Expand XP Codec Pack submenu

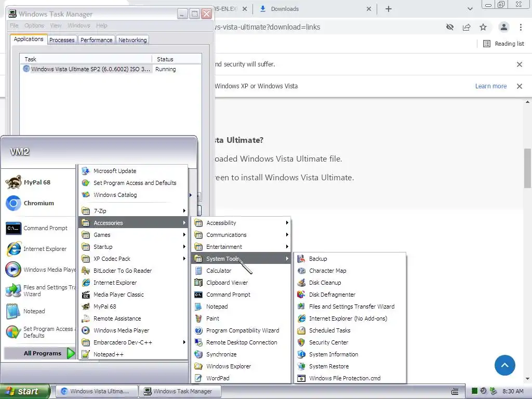click(x=134, y=259)
